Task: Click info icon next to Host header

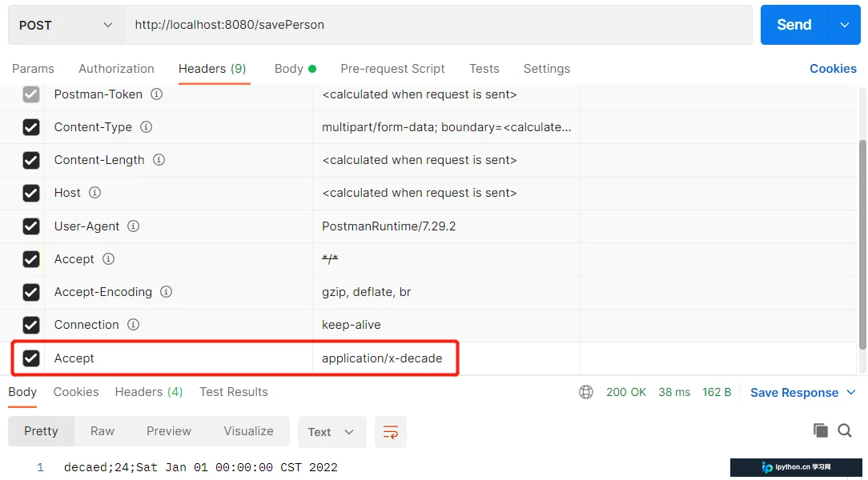Action: (x=95, y=193)
